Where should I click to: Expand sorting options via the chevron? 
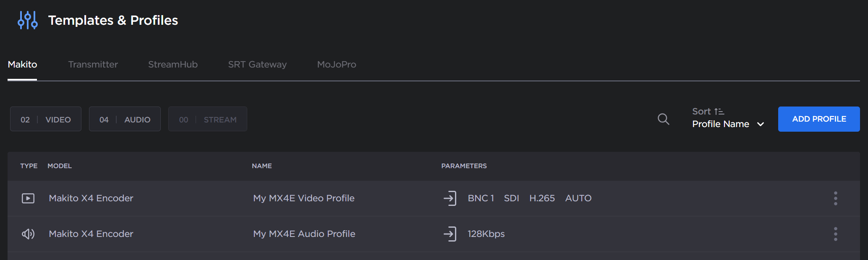[760, 124]
